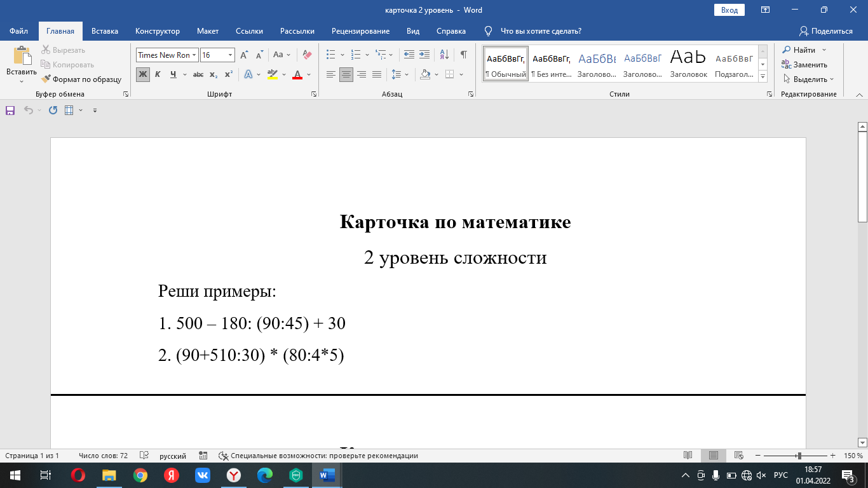Clear all formatting with the eraser icon
This screenshot has width=868, height=488.
pos(307,55)
